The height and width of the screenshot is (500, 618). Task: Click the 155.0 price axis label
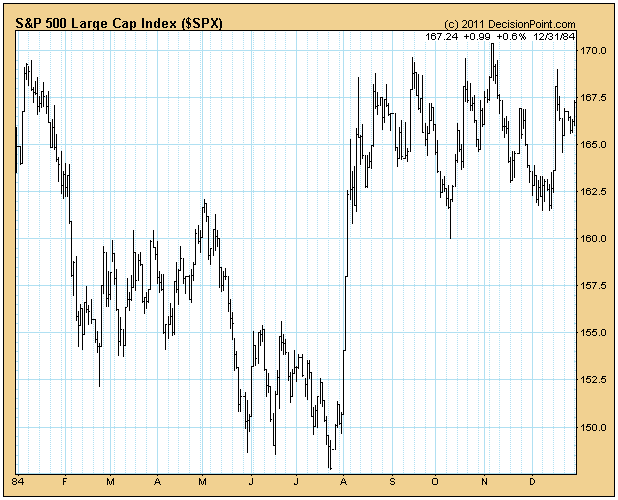tap(592, 333)
